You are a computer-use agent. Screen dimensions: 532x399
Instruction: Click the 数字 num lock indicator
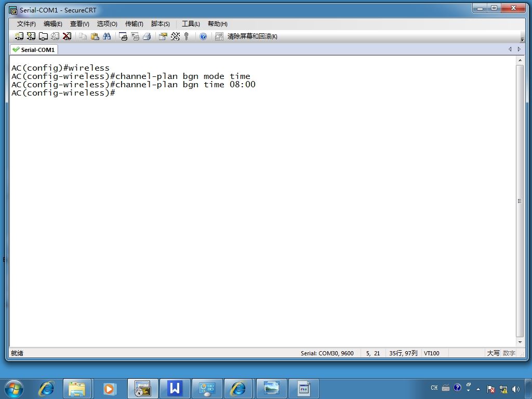(509, 353)
